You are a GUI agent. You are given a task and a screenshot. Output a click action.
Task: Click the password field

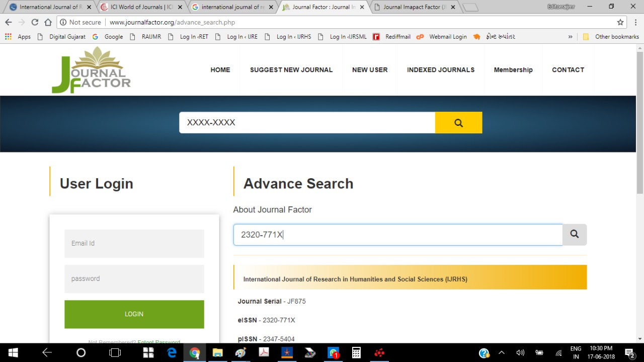134,279
